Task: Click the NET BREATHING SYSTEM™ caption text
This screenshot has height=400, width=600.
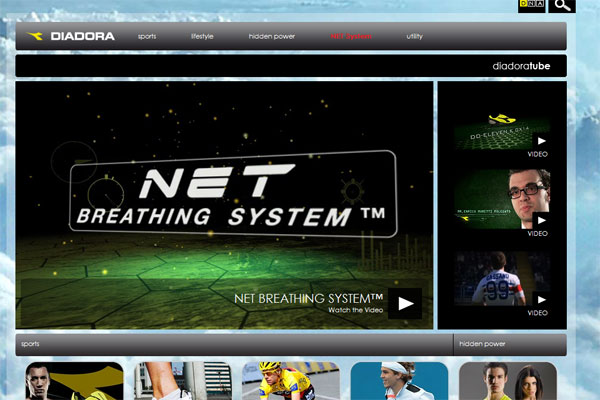Action: pos(308,298)
